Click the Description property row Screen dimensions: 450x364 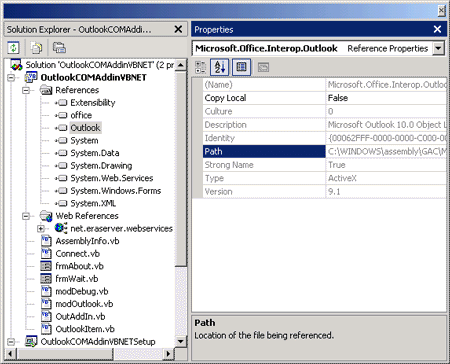click(324, 125)
